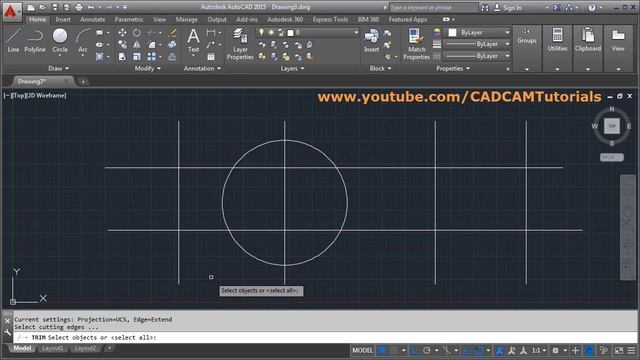Open the layer selection dropdown
The image size is (640, 360).
coord(356,32)
